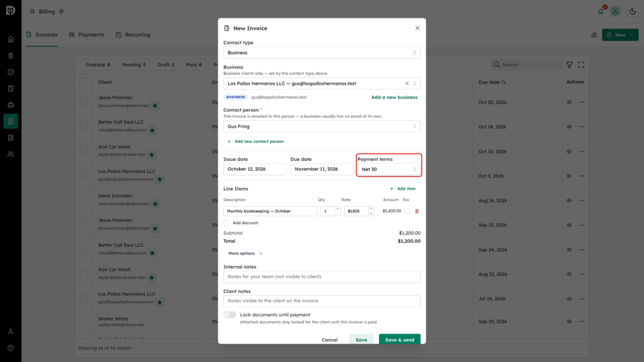Screen dimensions: 644x362
Task: Check the Tax checkbox for the line item
Action: (407, 211)
